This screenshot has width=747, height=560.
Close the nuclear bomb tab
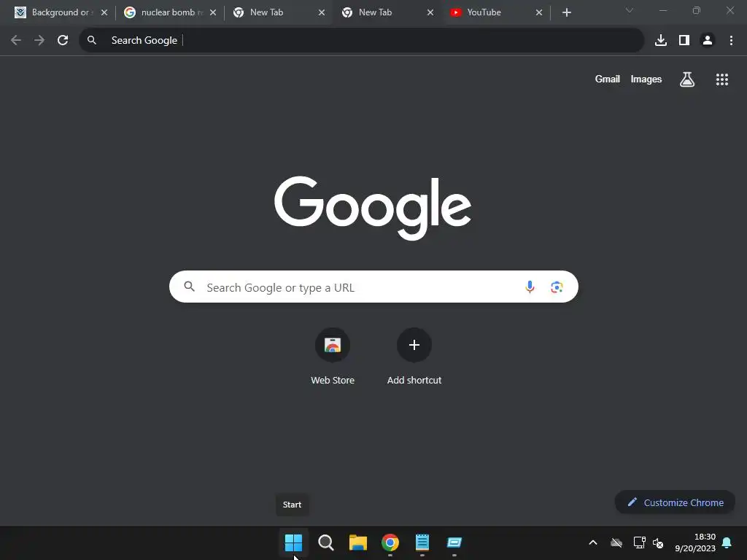coord(213,12)
